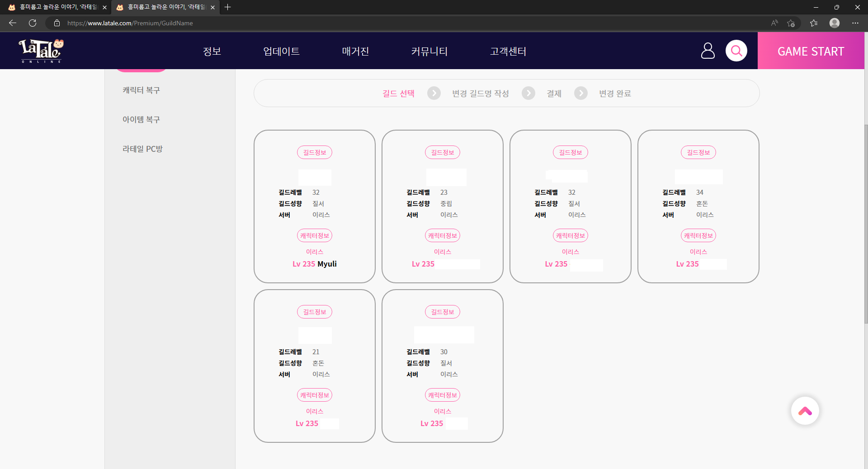Select the level 21 혼돈 guild card

315,366
